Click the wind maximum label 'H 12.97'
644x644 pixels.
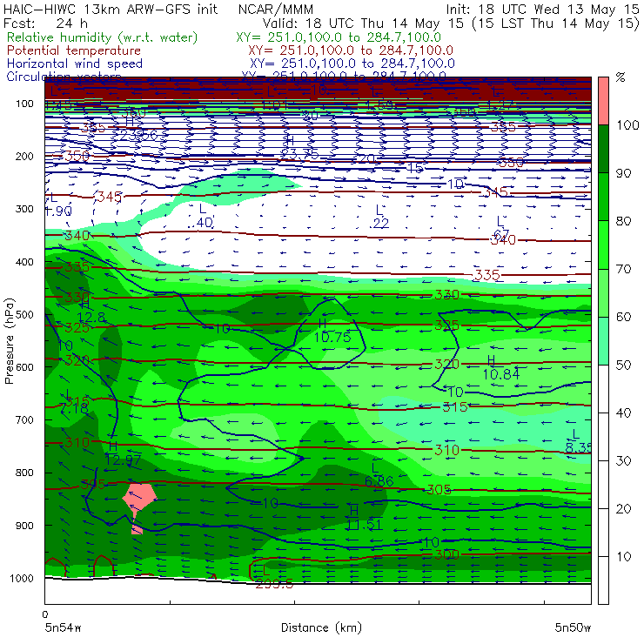tap(123, 453)
